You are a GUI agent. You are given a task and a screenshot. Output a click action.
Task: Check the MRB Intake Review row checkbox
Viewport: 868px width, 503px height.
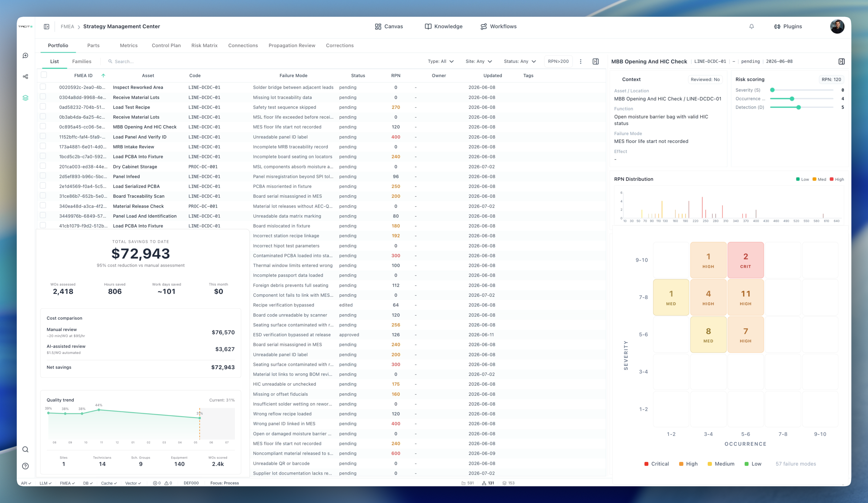(43, 146)
